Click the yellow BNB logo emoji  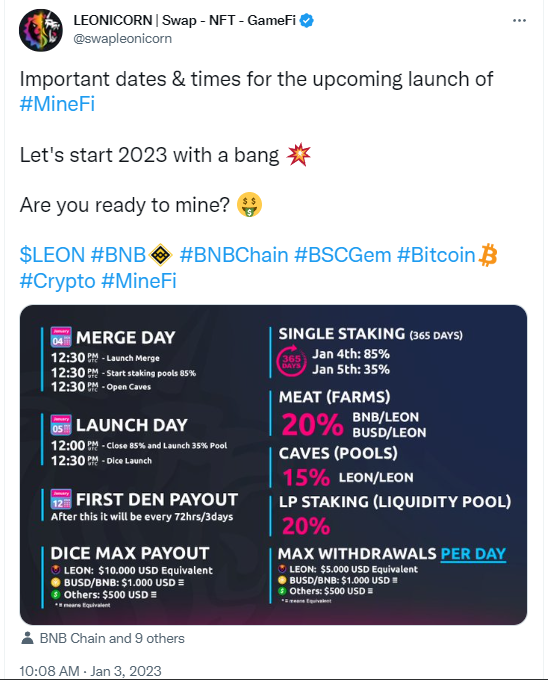(x=160, y=255)
